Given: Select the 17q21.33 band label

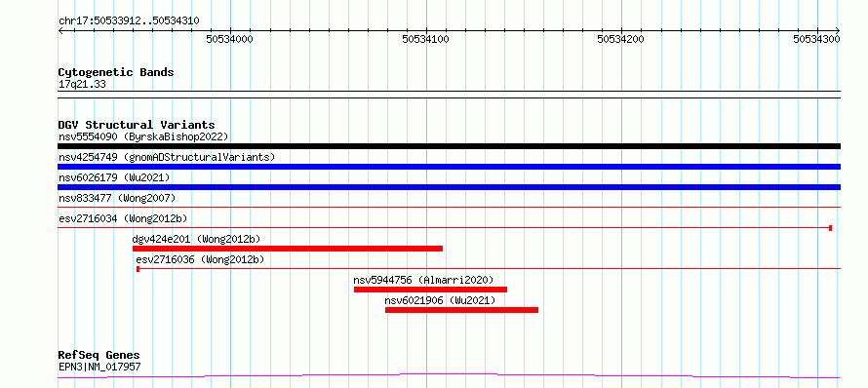Looking at the screenshot, I should [82, 85].
